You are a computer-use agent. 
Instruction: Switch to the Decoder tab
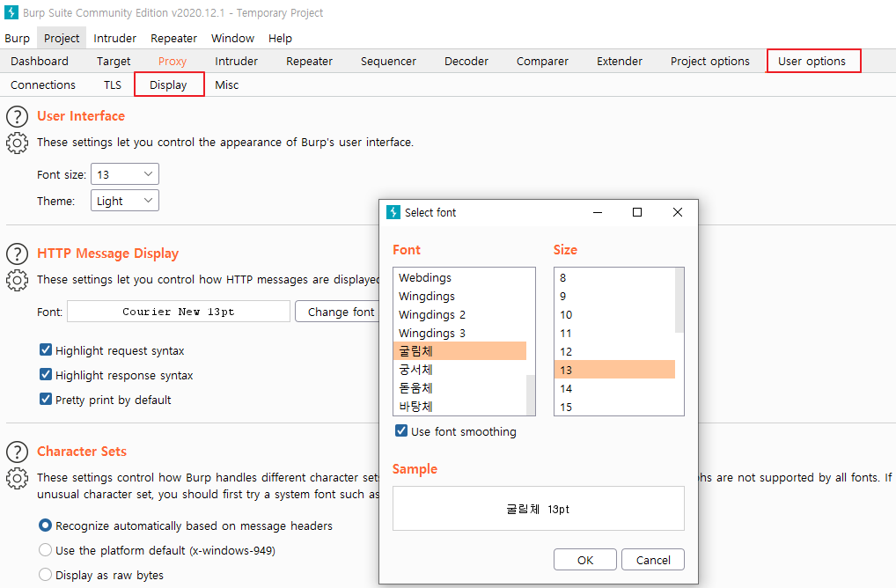tap(466, 61)
